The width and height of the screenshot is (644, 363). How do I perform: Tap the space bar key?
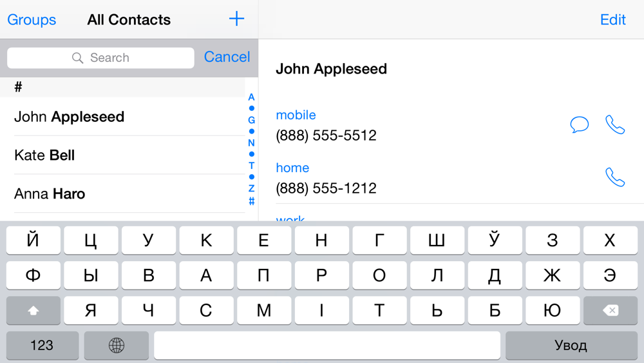click(x=327, y=346)
